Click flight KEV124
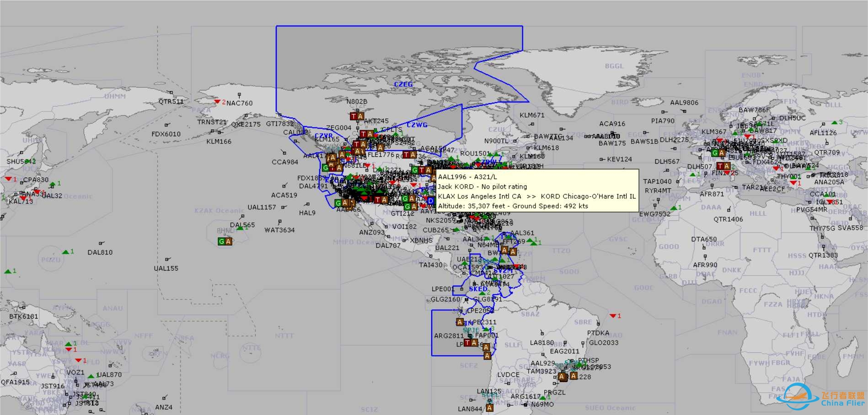 [x=619, y=159]
